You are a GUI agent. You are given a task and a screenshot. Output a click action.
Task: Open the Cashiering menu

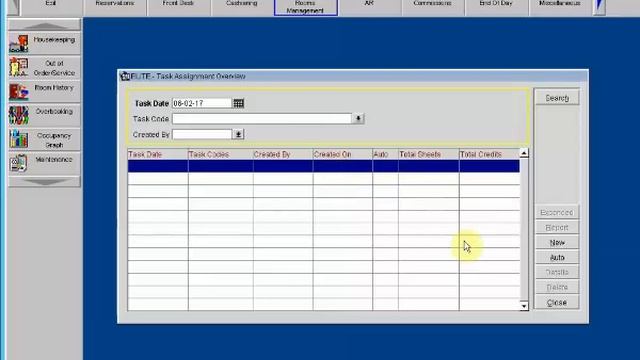[x=242, y=7]
